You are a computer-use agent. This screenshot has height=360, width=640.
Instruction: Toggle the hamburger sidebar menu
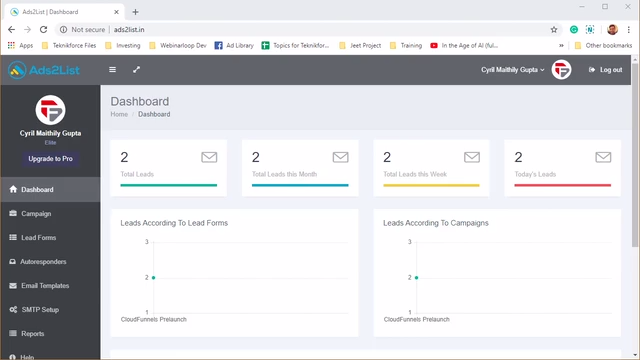tap(112, 70)
